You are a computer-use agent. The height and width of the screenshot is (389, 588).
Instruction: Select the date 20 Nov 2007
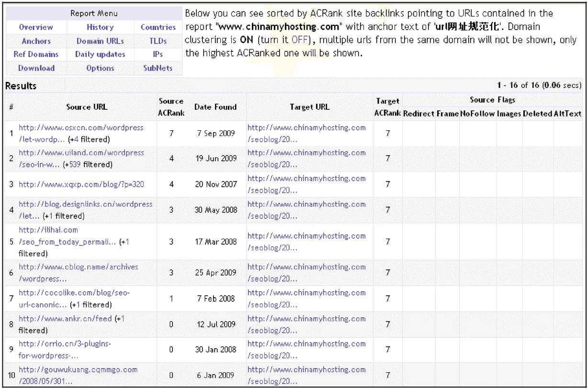tap(215, 184)
